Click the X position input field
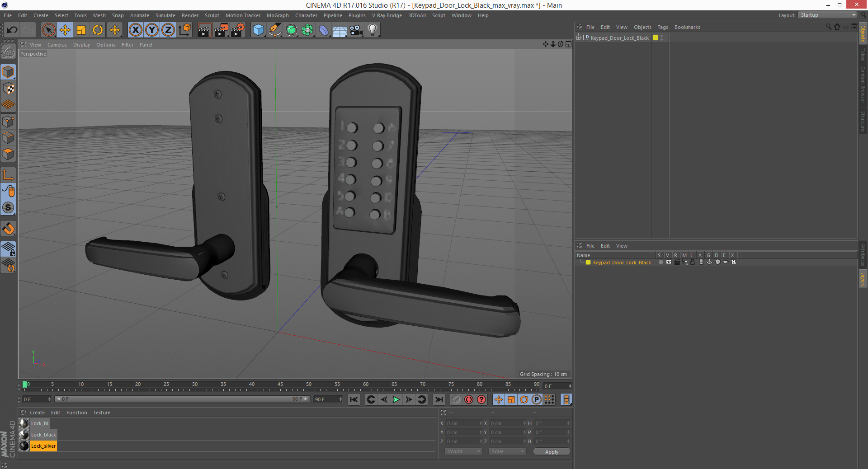Image resolution: width=868 pixels, height=469 pixels. (464, 423)
